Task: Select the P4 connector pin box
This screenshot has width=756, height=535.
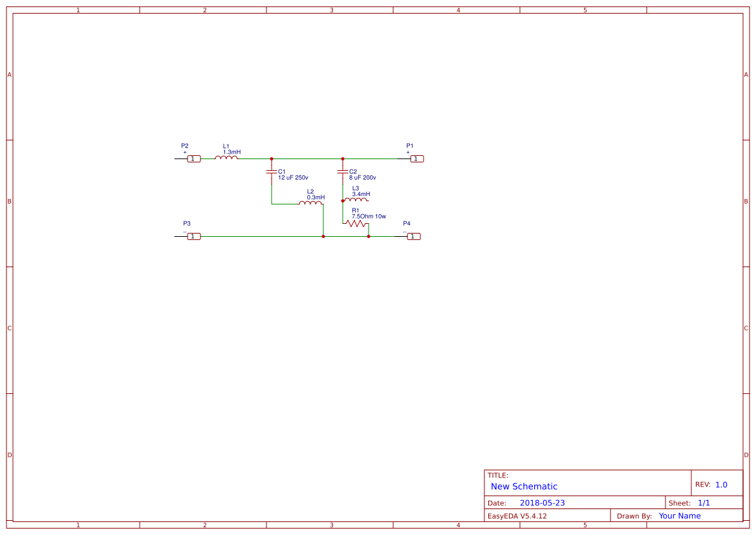Action: pos(414,236)
